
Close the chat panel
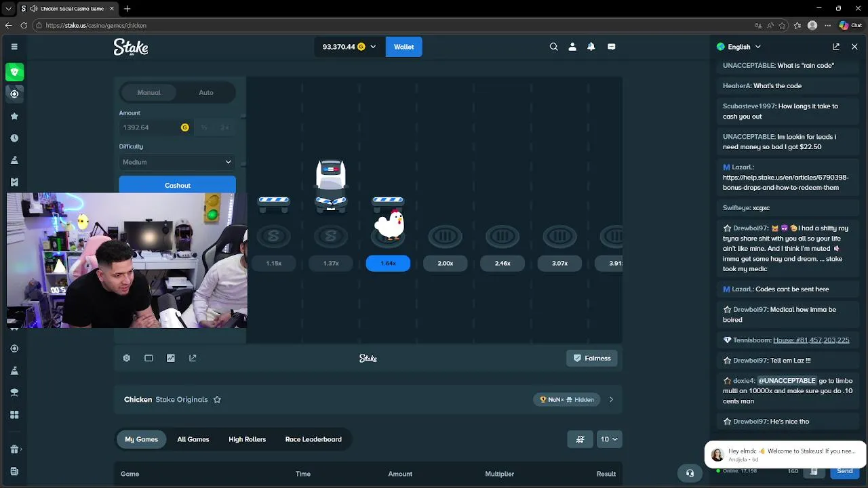tap(854, 47)
